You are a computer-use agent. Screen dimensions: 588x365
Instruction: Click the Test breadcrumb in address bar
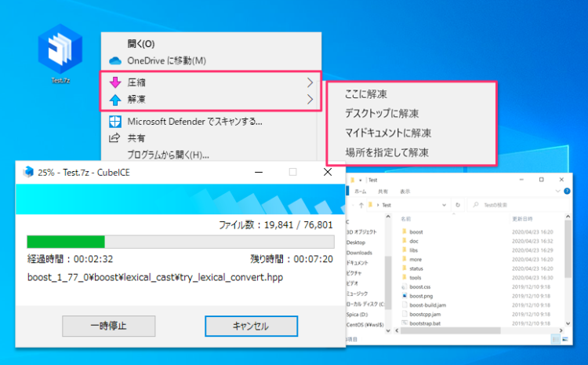coord(387,205)
